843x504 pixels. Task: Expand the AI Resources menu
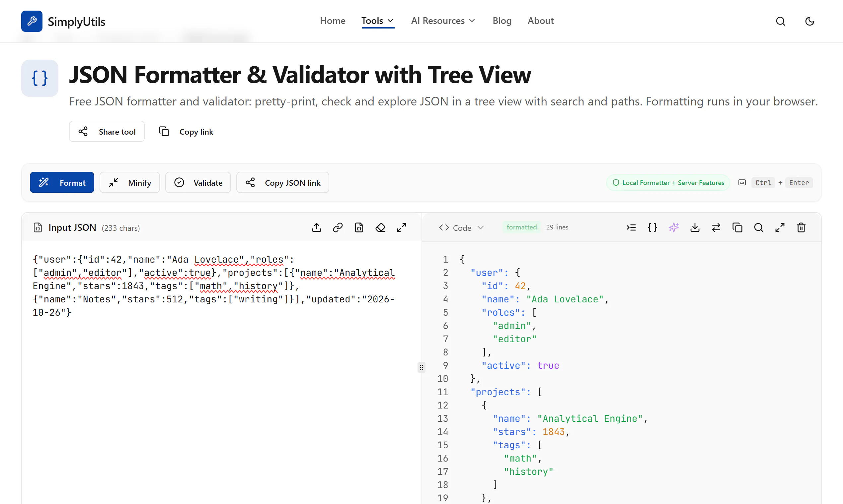443,21
